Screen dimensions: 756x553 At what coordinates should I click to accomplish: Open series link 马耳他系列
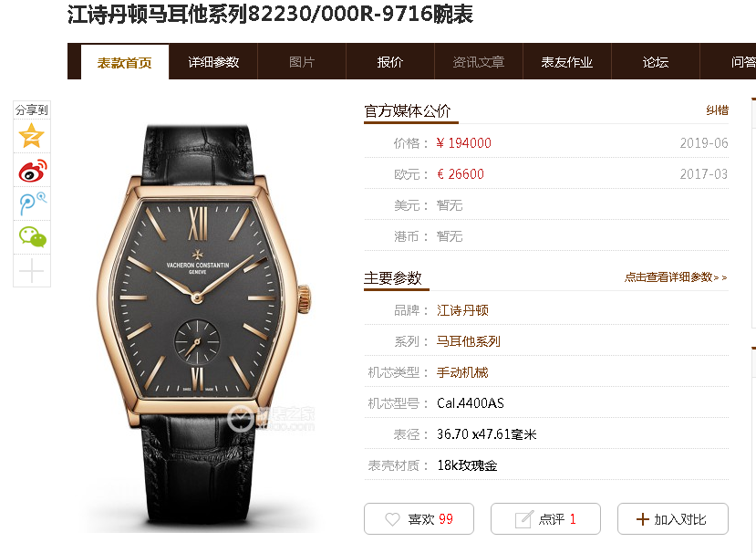tap(468, 341)
